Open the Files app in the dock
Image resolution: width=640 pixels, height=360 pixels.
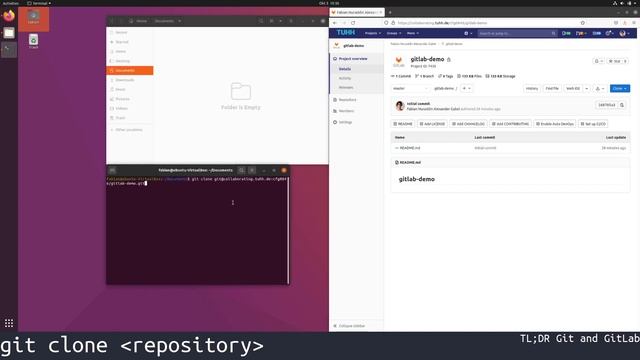tap(9, 33)
